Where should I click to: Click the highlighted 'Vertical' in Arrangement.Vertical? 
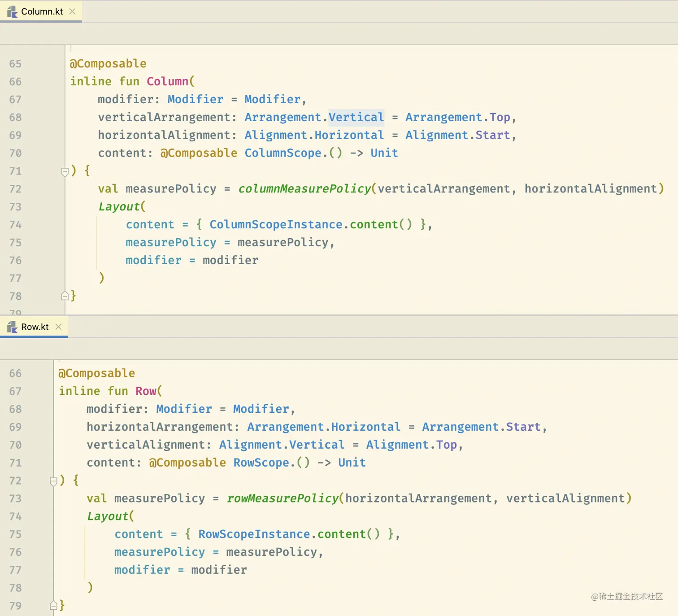[x=356, y=118]
